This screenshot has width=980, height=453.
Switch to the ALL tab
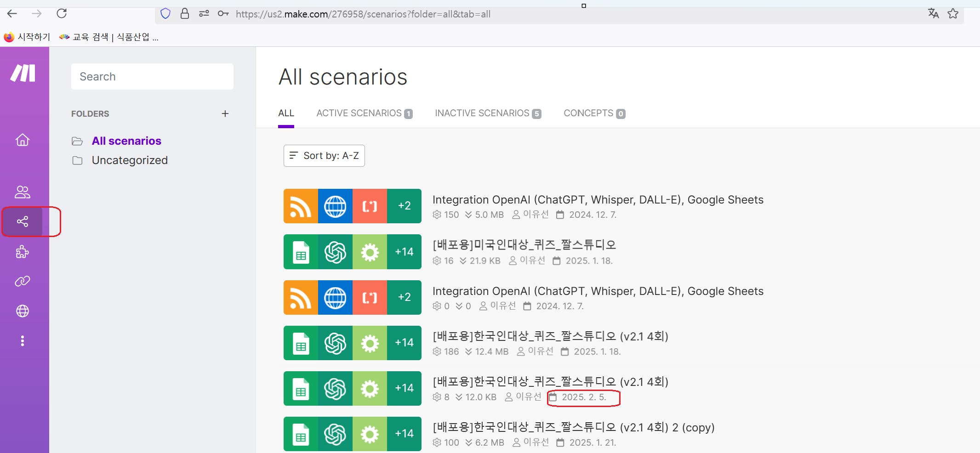click(286, 113)
